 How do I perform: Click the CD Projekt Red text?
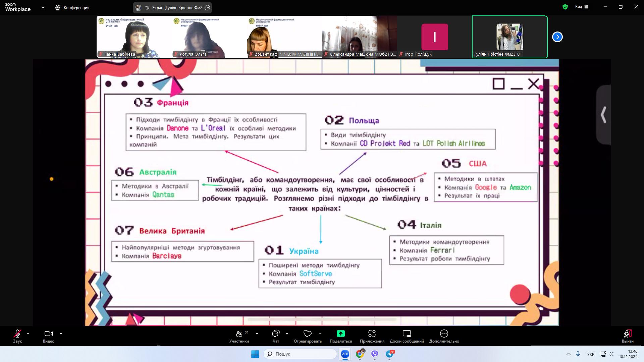[385, 143]
